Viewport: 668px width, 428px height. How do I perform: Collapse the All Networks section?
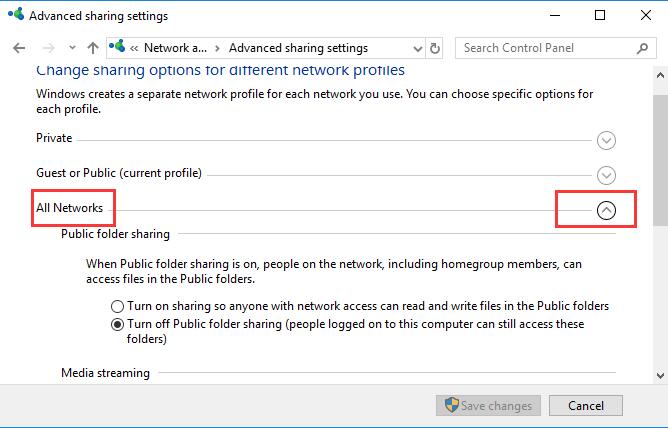coord(606,210)
